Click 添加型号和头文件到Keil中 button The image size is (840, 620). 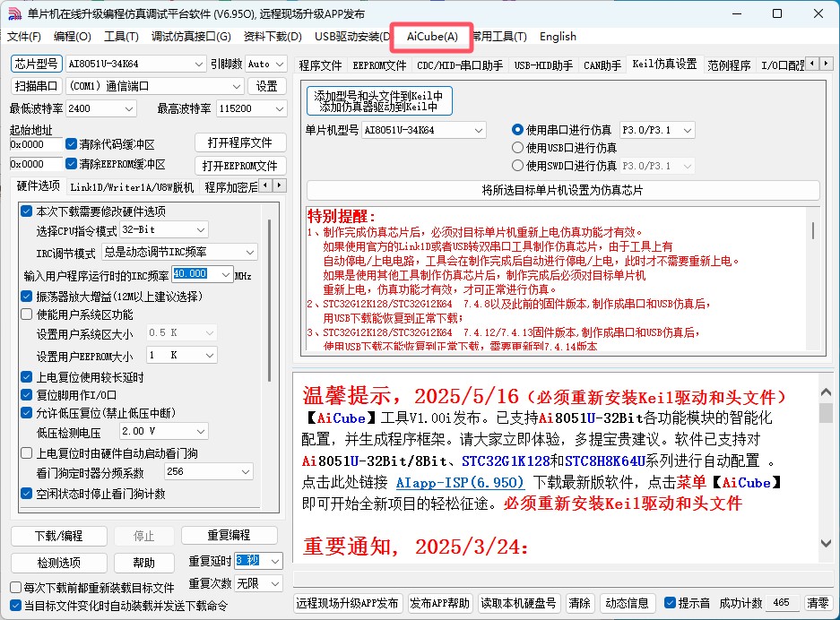click(x=379, y=100)
